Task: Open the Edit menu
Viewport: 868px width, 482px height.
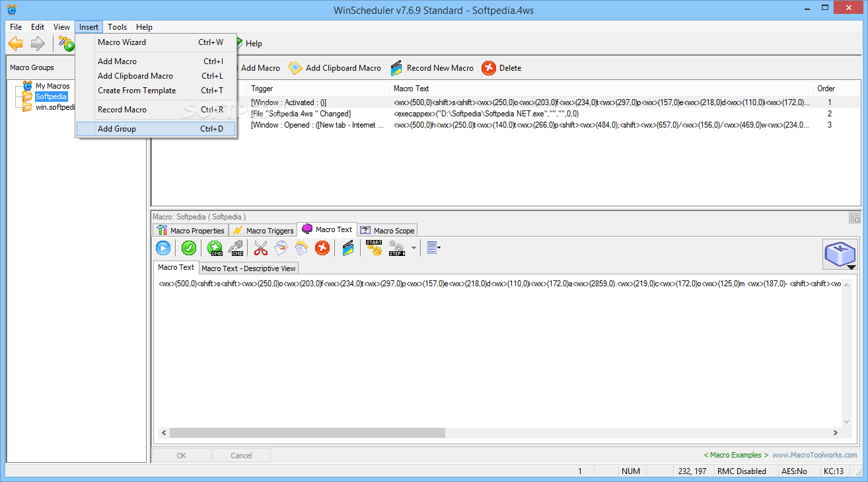Action: pos(38,27)
